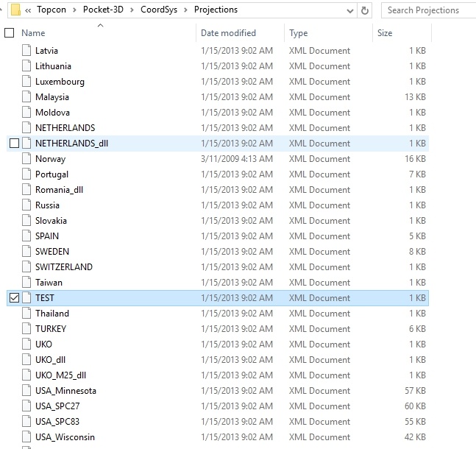
Task: Uncheck the TEST file checkbox
Action: pyautogui.click(x=14, y=298)
